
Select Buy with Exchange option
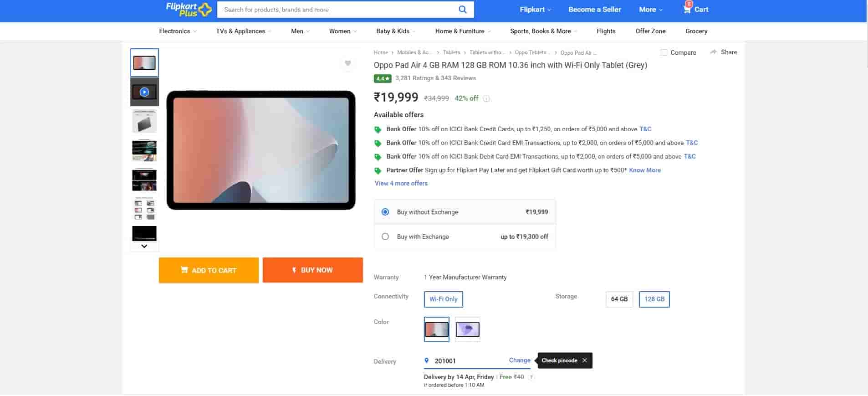[385, 237]
